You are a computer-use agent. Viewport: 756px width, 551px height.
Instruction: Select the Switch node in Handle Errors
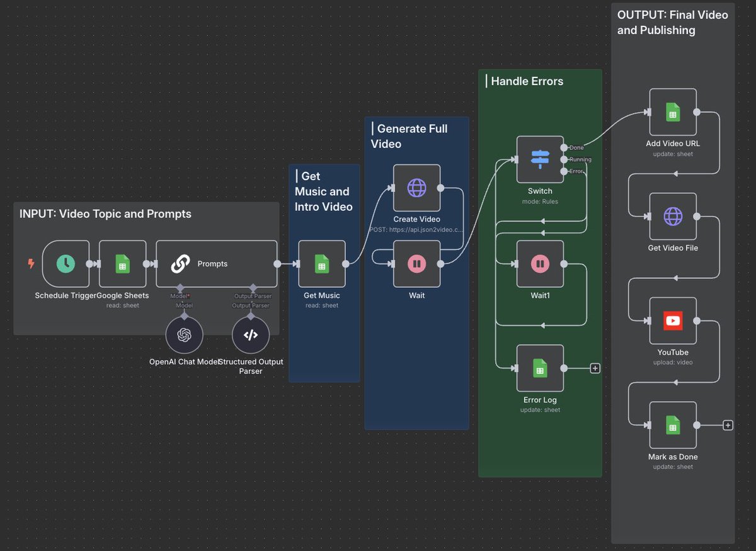pyautogui.click(x=539, y=159)
